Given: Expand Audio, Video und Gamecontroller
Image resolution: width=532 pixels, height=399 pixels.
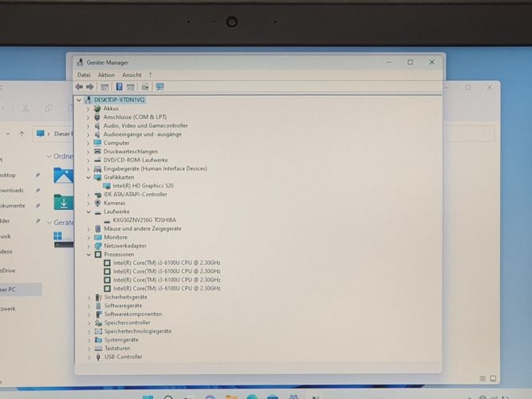Looking at the screenshot, I should [89, 125].
